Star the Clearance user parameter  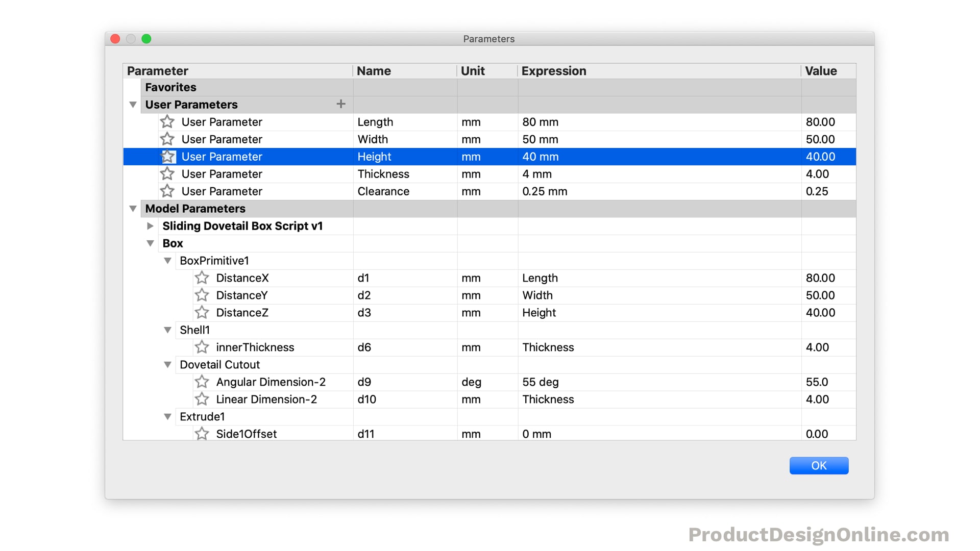point(167,191)
